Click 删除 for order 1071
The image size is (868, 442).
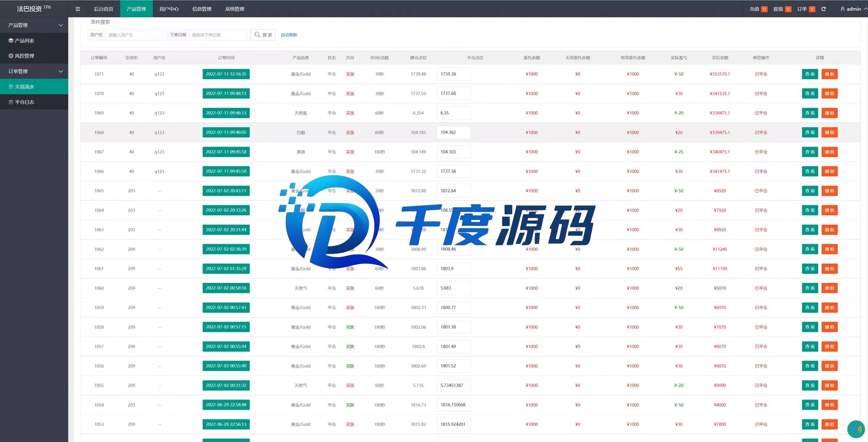[x=829, y=74]
